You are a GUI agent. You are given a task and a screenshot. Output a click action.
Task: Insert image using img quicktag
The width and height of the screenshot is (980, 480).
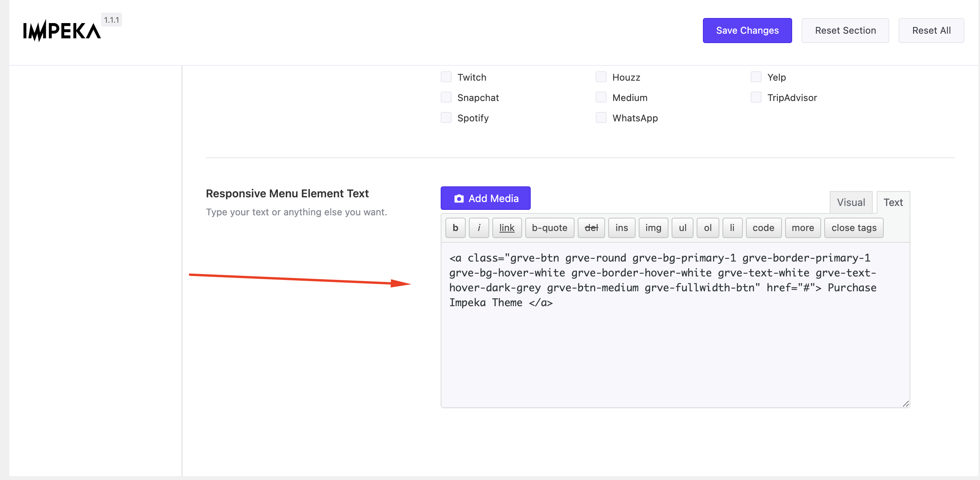coord(653,228)
